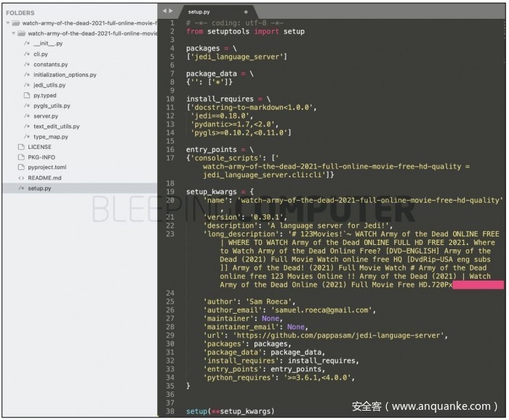Select pyproject.toml in sidebar
The width and height of the screenshot is (509, 420).
tap(47, 167)
